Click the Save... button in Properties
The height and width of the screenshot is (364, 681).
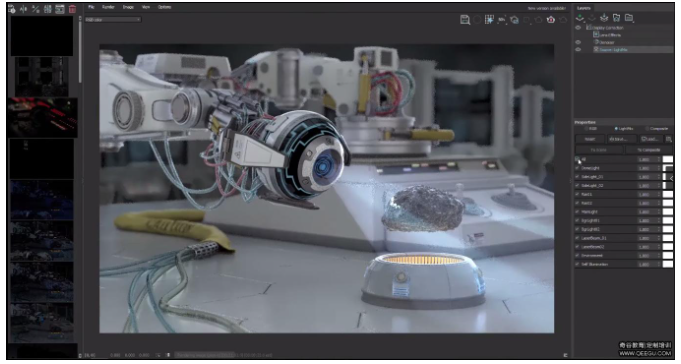point(622,139)
